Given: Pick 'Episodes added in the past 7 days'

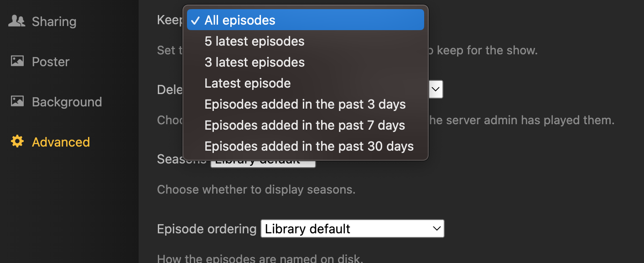Looking at the screenshot, I should point(305,125).
